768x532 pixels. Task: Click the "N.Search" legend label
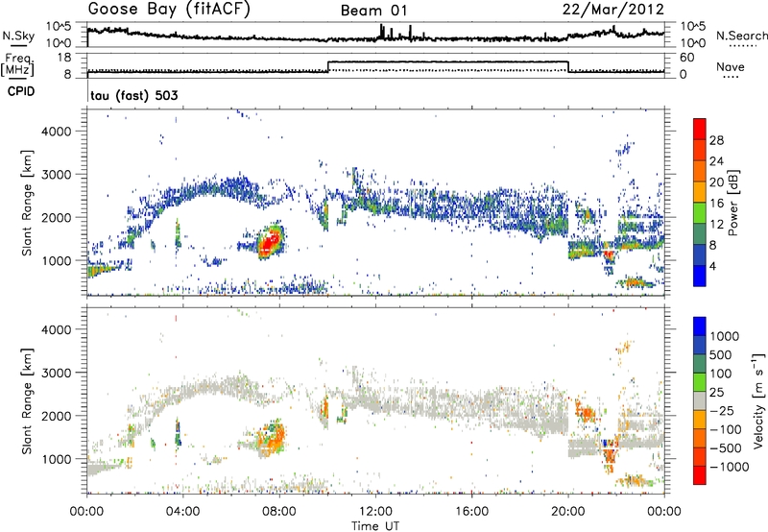(x=741, y=36)
